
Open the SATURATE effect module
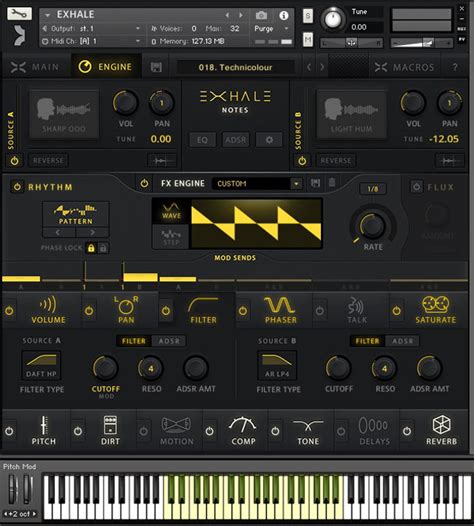pos(435,310)
